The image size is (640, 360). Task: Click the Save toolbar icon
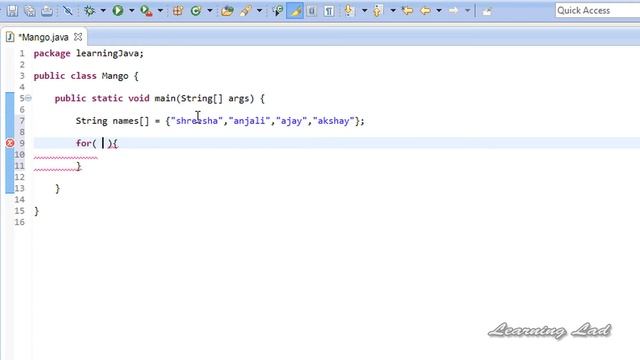pos(12,11)
